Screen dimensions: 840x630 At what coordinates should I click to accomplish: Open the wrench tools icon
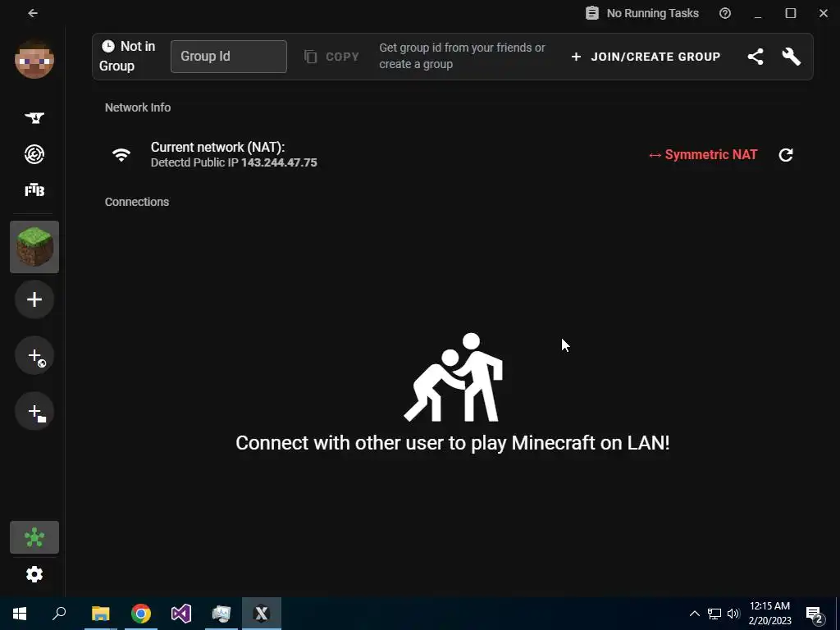click(792, 57)
